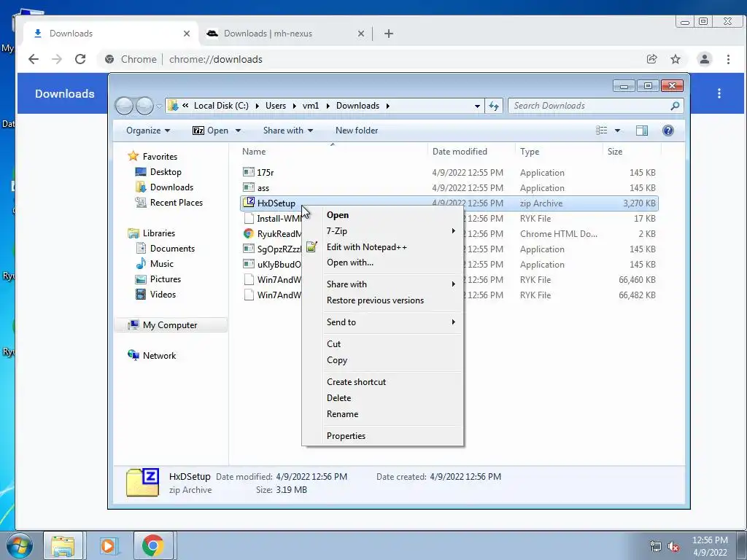
Task: Choose Delete in the context menu
Action: tap(338, 398)
